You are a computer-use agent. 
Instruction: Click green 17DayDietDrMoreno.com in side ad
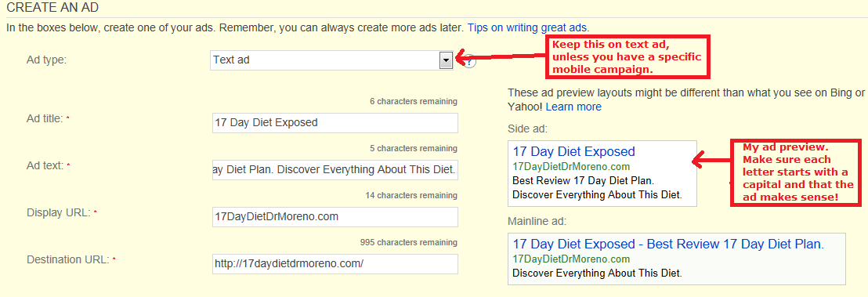(571, 167)
